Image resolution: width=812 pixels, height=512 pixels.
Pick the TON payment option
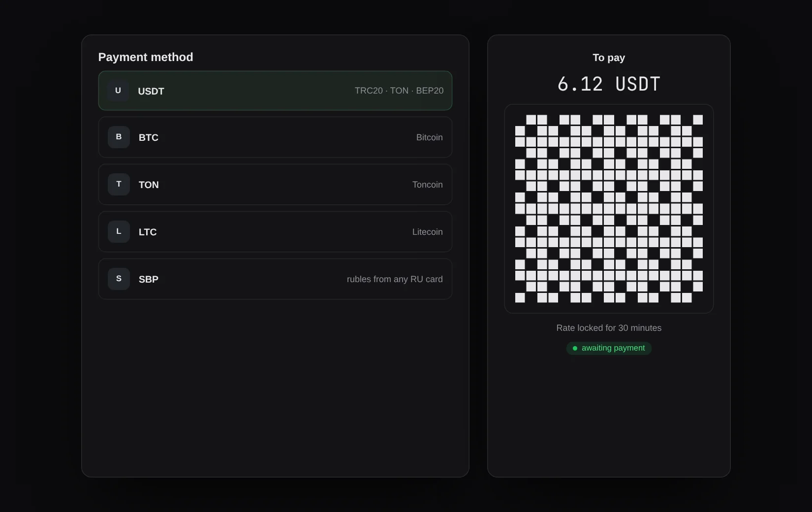[275, 184]
